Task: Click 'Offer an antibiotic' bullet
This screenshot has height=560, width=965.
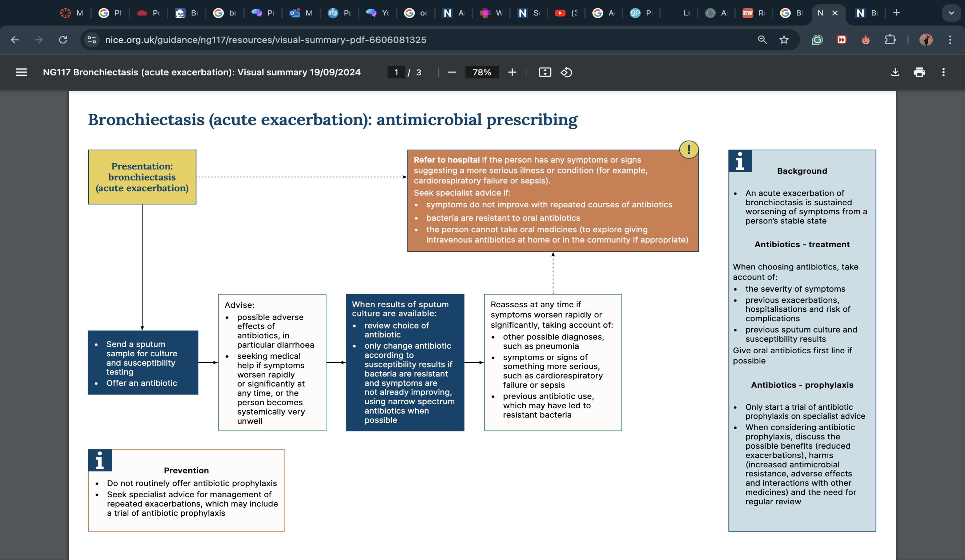Action: (x=142, y=383)
